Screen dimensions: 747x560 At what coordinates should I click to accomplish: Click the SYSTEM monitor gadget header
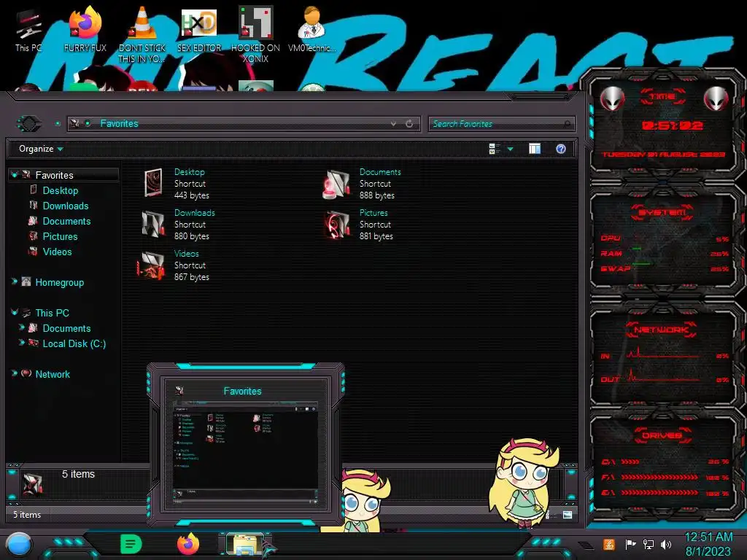[662, 212]
